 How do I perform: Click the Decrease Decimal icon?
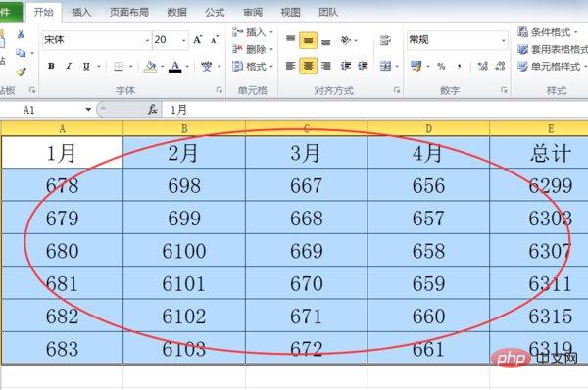coord(500,67)
